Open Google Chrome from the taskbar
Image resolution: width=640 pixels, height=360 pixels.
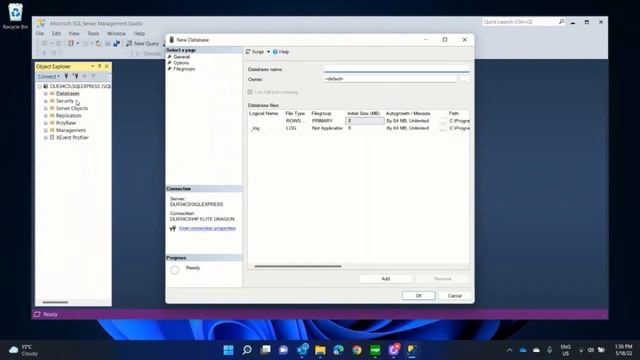(x=357, y=350)
